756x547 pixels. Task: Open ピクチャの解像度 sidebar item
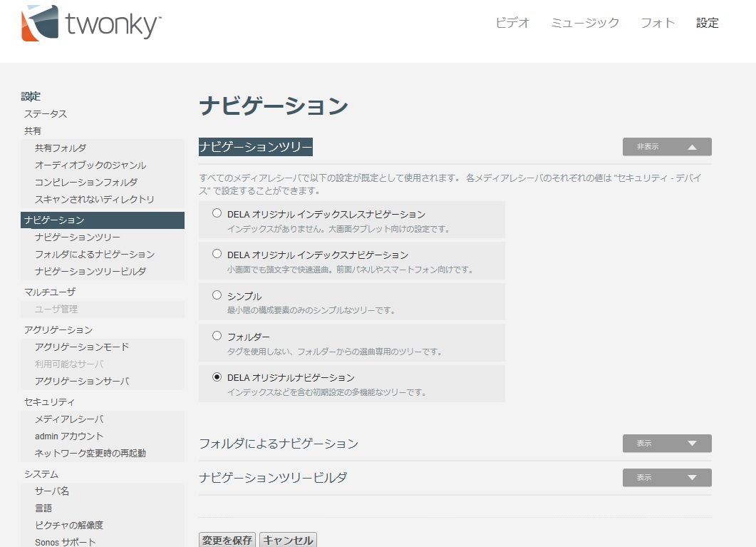[69, 526]
